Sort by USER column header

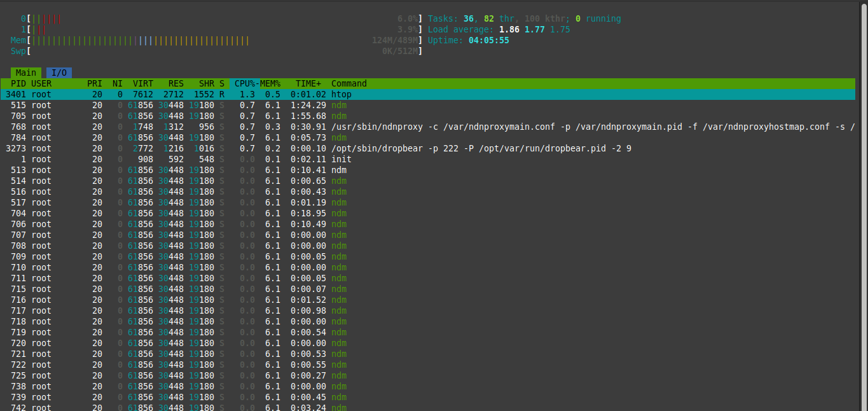pos(41,83)
